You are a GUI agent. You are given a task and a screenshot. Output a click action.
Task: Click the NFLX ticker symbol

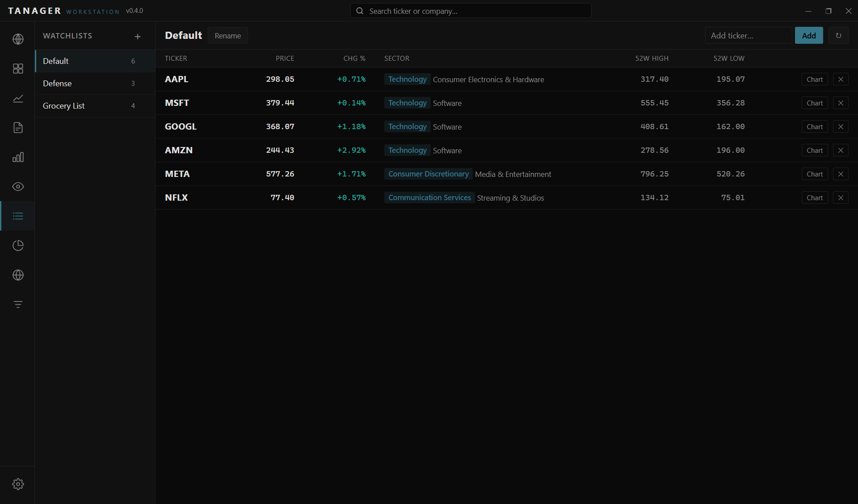[177, 197]
